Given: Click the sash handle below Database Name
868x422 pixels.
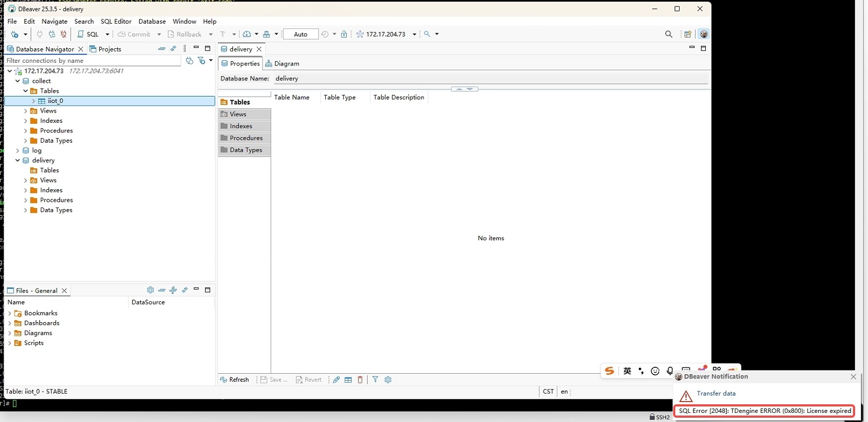Looking at the screenshot, I should (x=464, y=89).
